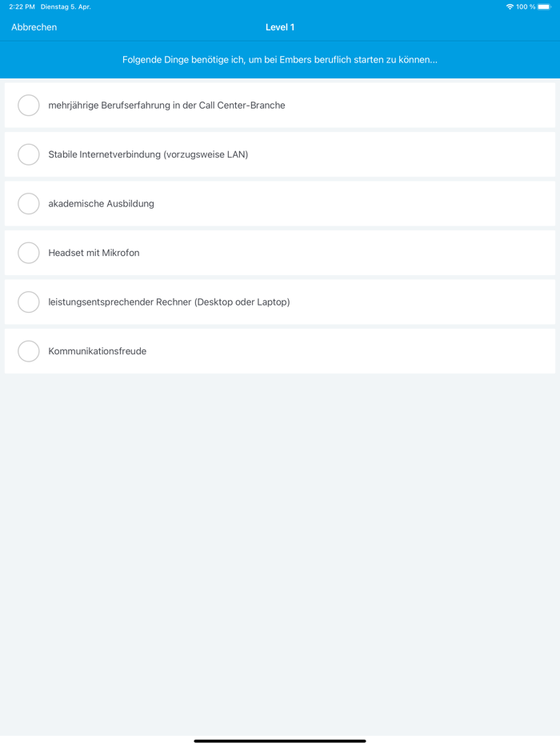The height and width of the screenshot is (747, 560).
Task: Select the radio circle for Stabile Internetverbindung
Action: (x=29, y=154)
